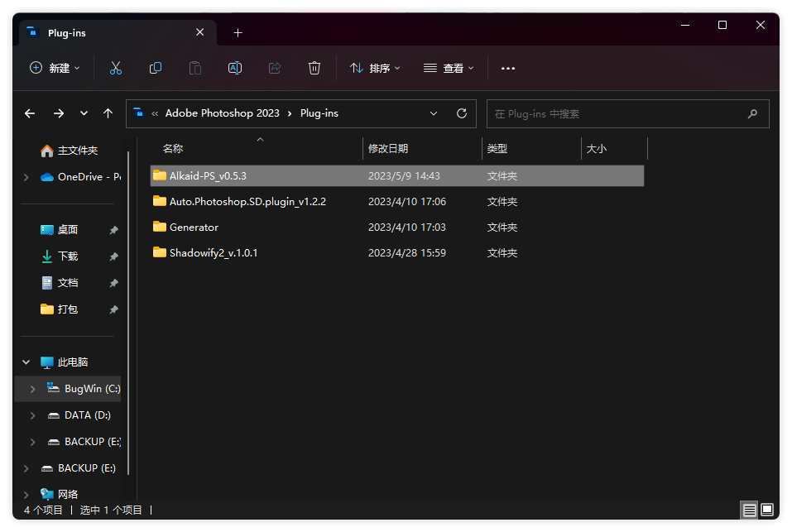The image size is (792, 532).
Task: Select the Shadowify2_v.1.0.1 folder
Action: coord(213,252)
